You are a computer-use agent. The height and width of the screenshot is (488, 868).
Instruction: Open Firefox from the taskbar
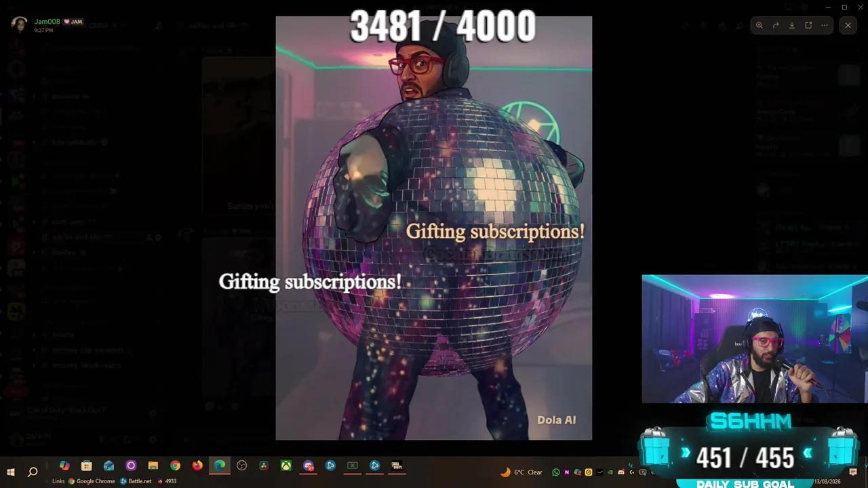pos(197,466)
